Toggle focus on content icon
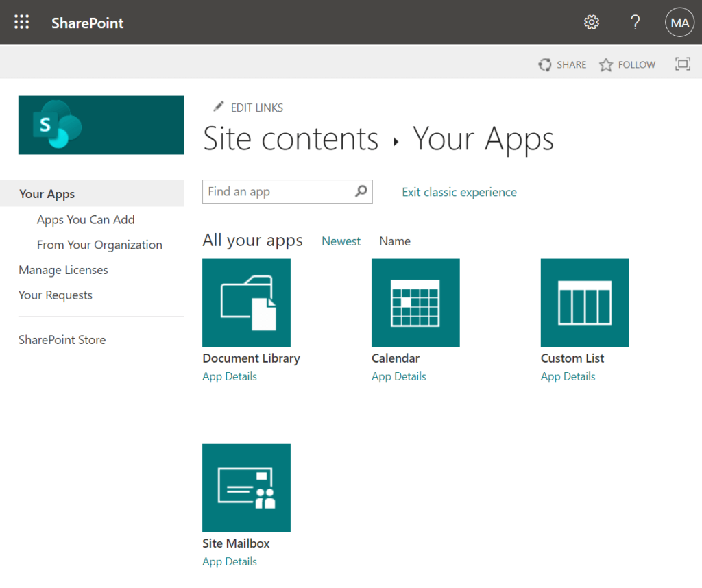 [682, 64]
